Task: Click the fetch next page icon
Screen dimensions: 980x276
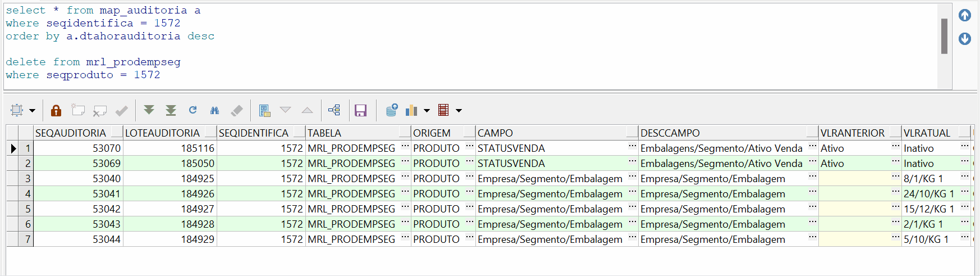Action: (149, 110)
